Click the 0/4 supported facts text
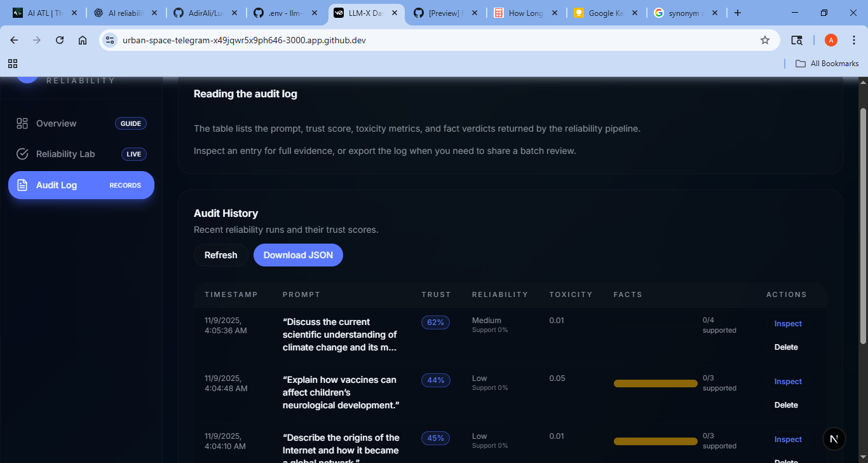 719,325
